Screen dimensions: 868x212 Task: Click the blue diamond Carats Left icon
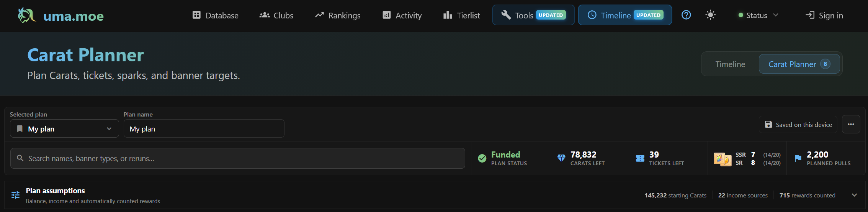[x=561, y=158]
